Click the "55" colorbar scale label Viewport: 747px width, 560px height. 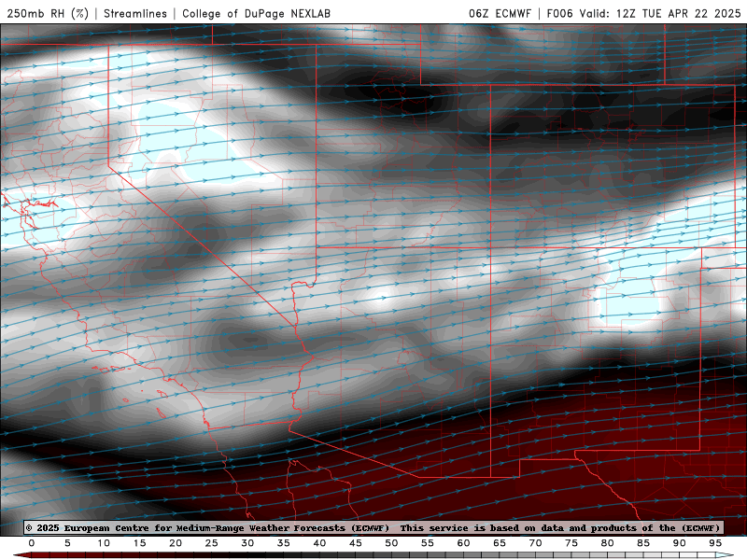pos(428,543)
